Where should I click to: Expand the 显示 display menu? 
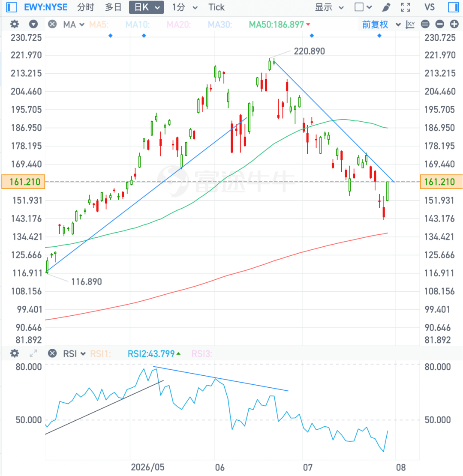click(329, 7)
